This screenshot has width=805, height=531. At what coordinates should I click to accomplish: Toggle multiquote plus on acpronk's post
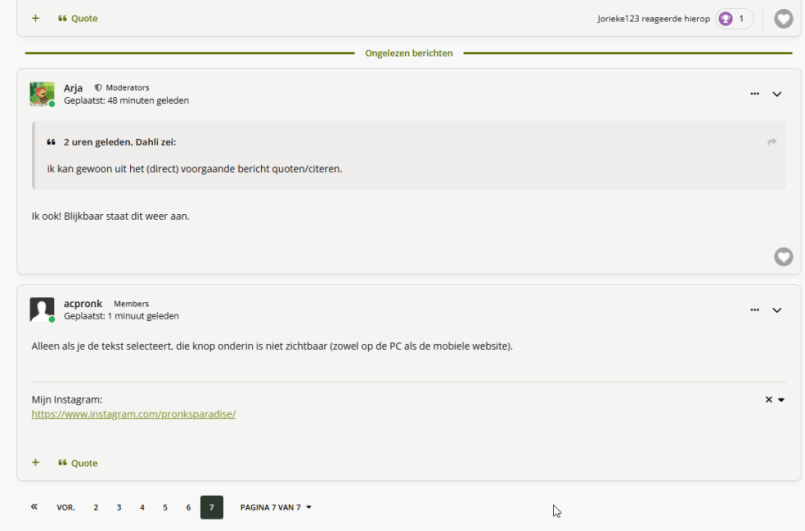(36, 463)
